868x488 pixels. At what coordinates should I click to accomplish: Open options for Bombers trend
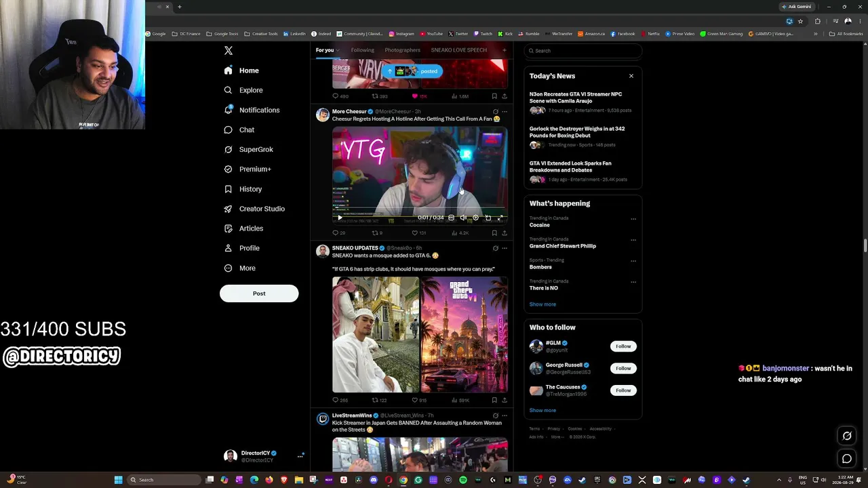pos(633,261)
